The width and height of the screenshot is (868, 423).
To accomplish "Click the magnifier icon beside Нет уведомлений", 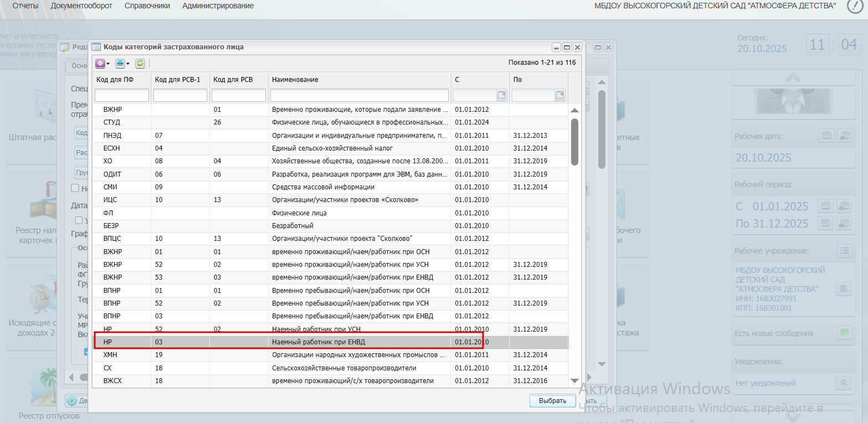I will coord(844,383).
